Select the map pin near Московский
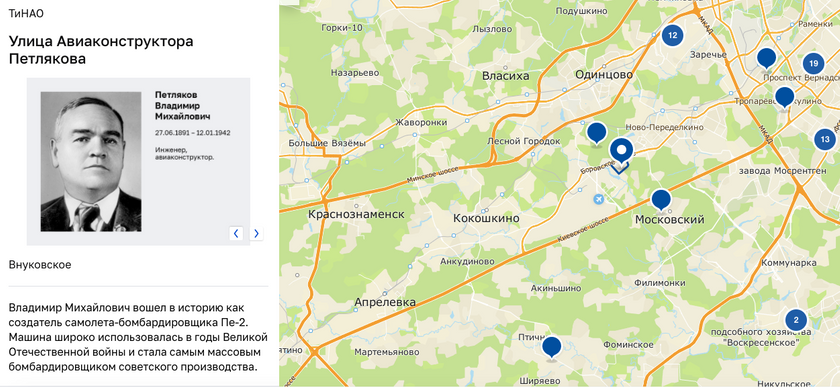840x387 pixels. [x=661, y=200]
